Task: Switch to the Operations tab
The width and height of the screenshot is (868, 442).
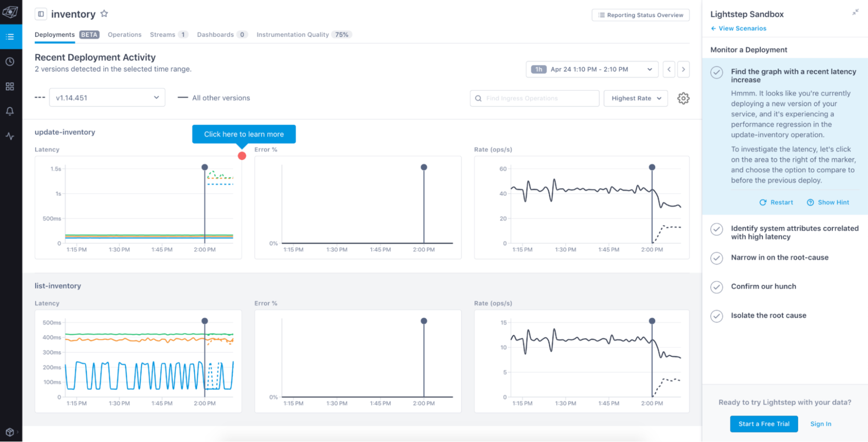Action: point(124,35)
